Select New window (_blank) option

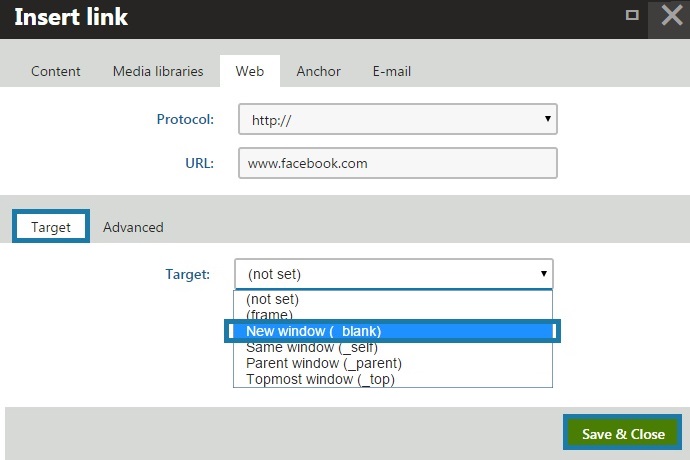click(313, 331)
